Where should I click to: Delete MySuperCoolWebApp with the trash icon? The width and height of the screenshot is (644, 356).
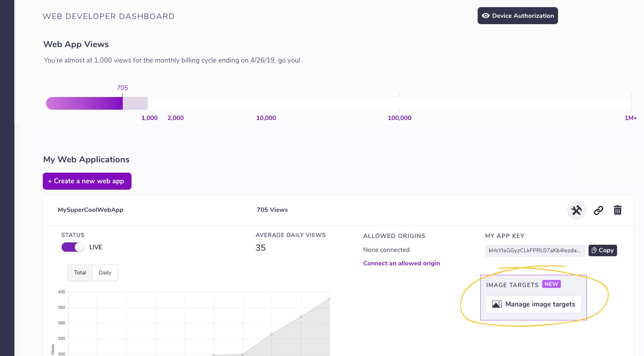coord(617,210)
